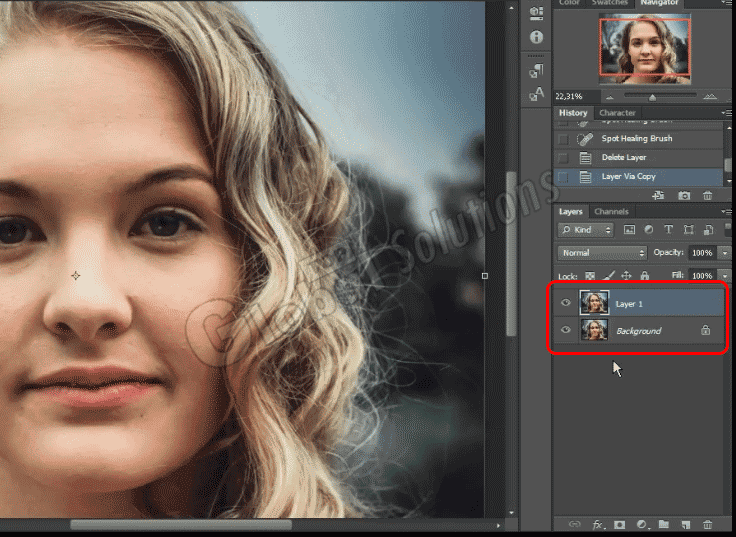Filter layers for type layers
The height and width of the screenshot is (537, 736).
pos(668,230)
